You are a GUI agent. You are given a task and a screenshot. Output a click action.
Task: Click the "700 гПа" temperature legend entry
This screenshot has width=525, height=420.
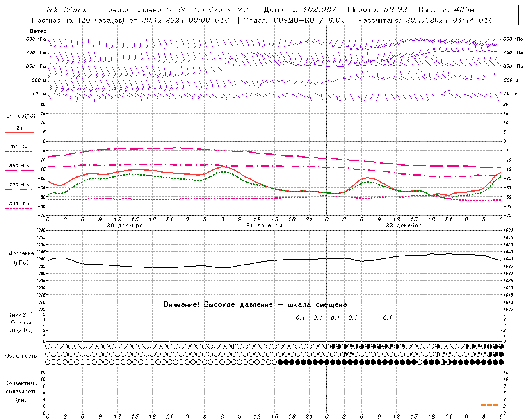[19, 185]
